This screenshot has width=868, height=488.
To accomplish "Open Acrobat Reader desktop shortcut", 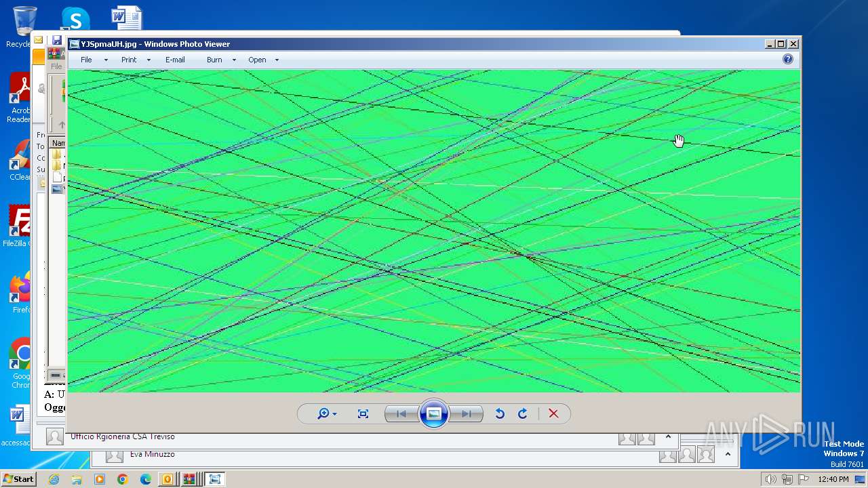I will pyautogui.click(x=20, y=98).
